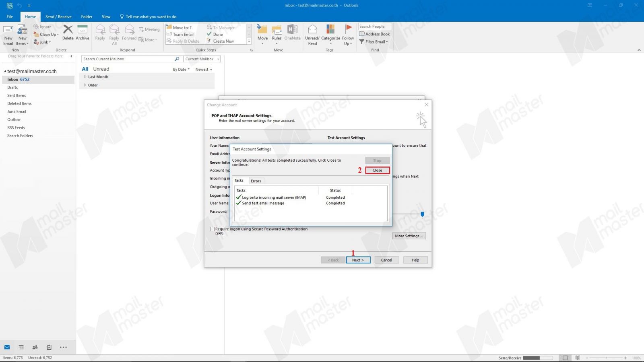Image resolution: width=644 pixels, height=362 pixels.
Task: Switch to the Errors tab
Action: pyautogui.click(x=256, y=181)
